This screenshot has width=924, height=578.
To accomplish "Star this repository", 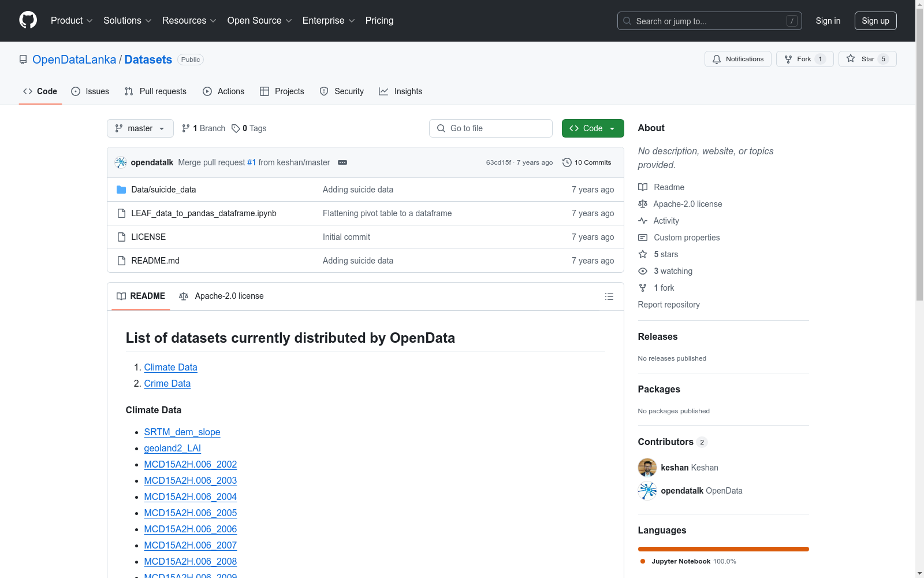I will 867,59.
